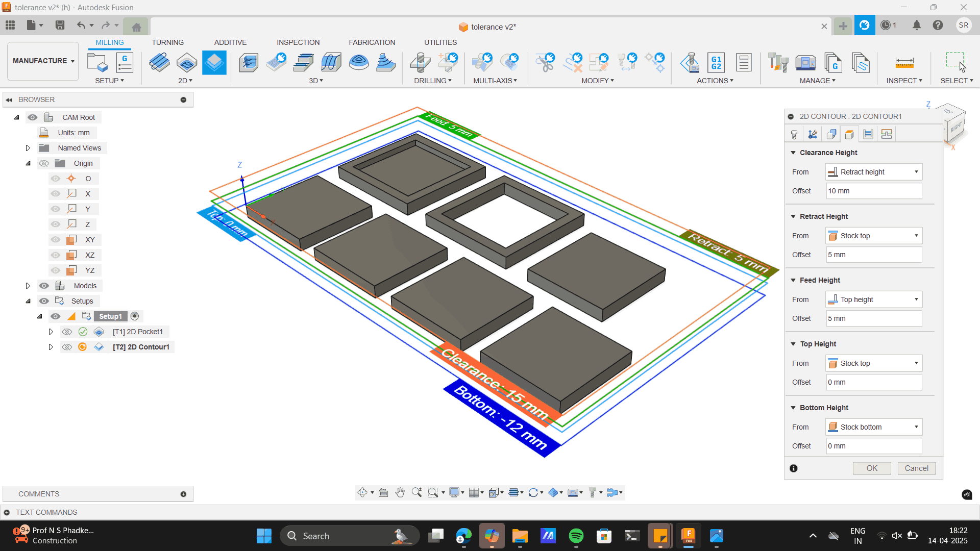Screen dimensions: 980x551
Task: Switch to the TURNING tab
Action: point(167,42)
